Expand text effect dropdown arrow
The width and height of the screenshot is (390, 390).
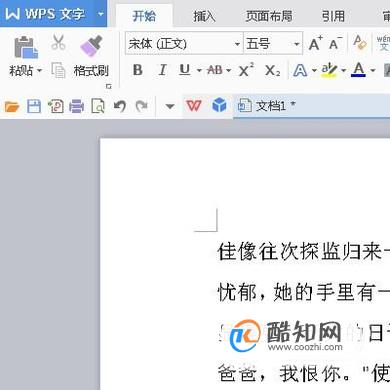click(x=314, y=70)
